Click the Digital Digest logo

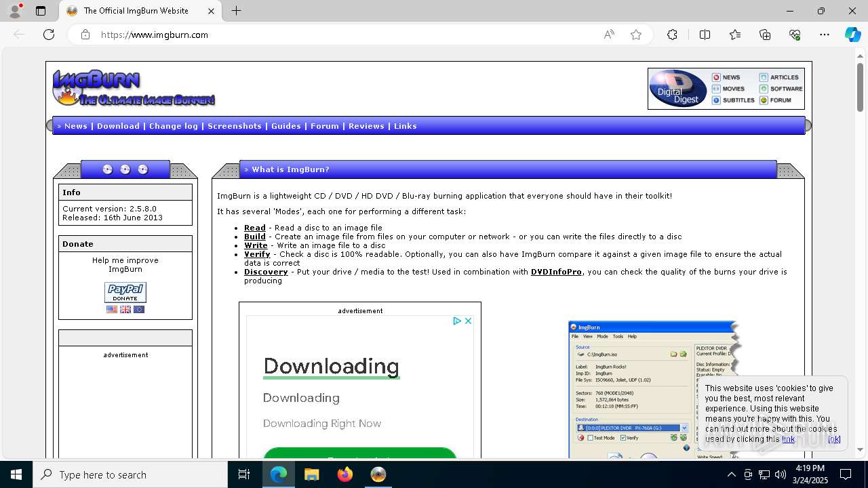click(678, 89)
